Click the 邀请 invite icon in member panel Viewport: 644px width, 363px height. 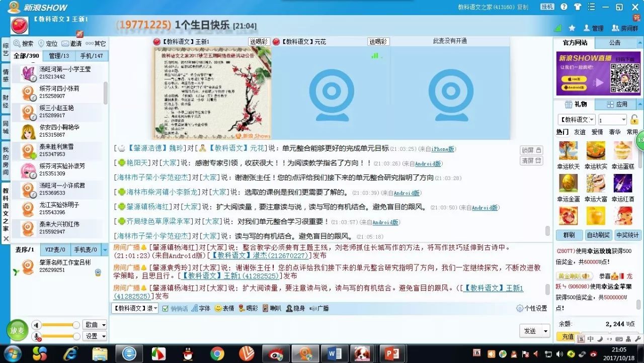65,44
